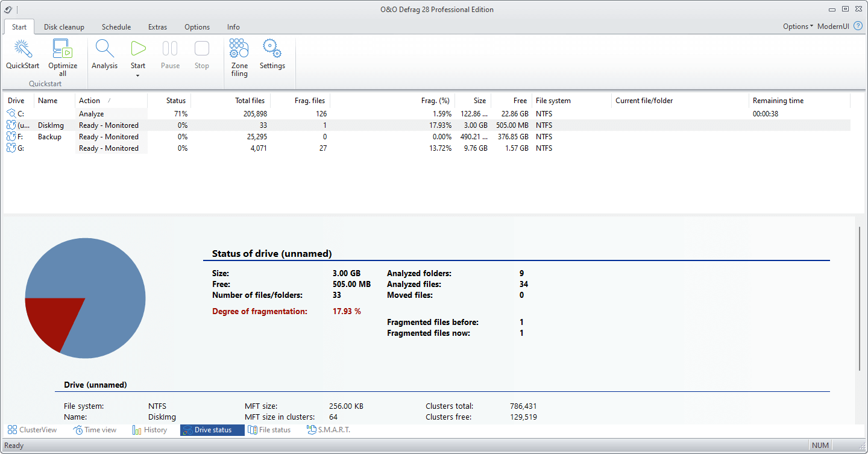The image size is (868, 454).
Task: Run the Analysis magnifier tool
Action: (x=105, y=49)
